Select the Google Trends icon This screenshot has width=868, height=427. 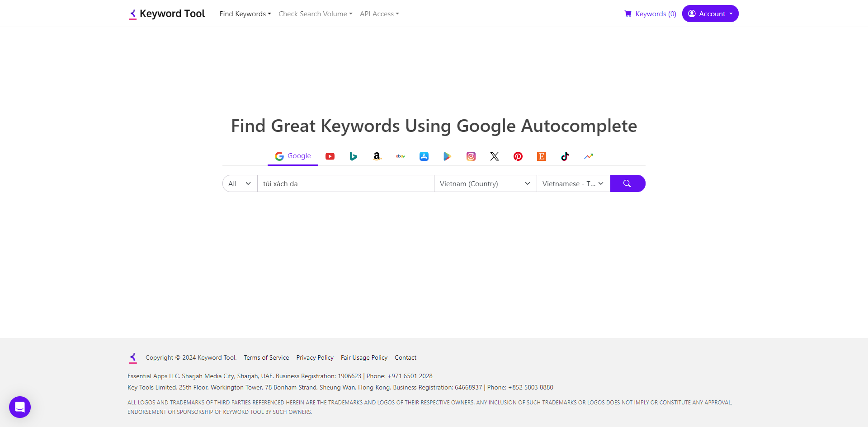589,156
